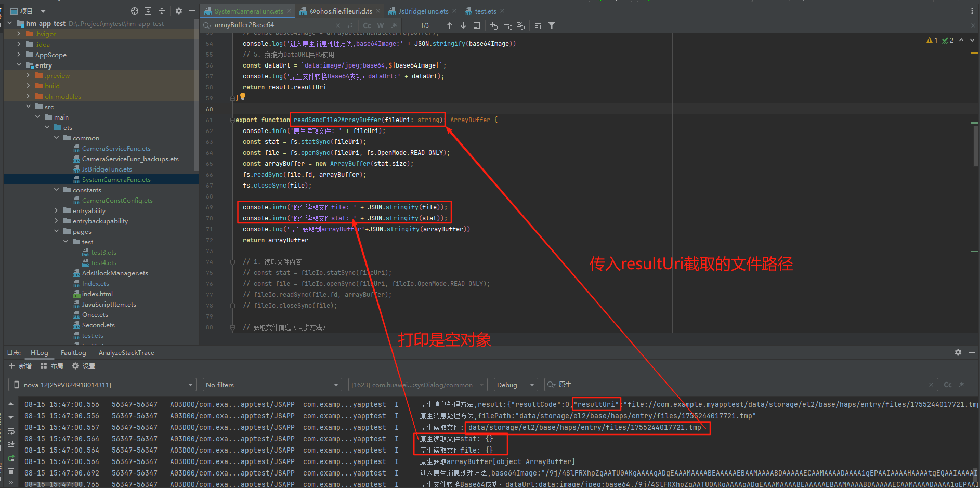Expand the entryability folder

pos(56,210)
